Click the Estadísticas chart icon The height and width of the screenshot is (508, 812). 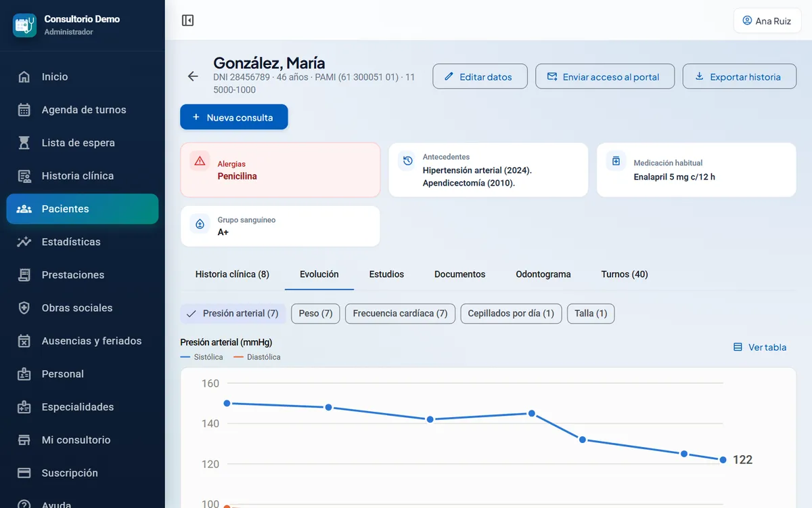pyautogui.click(x=24, y=242)
